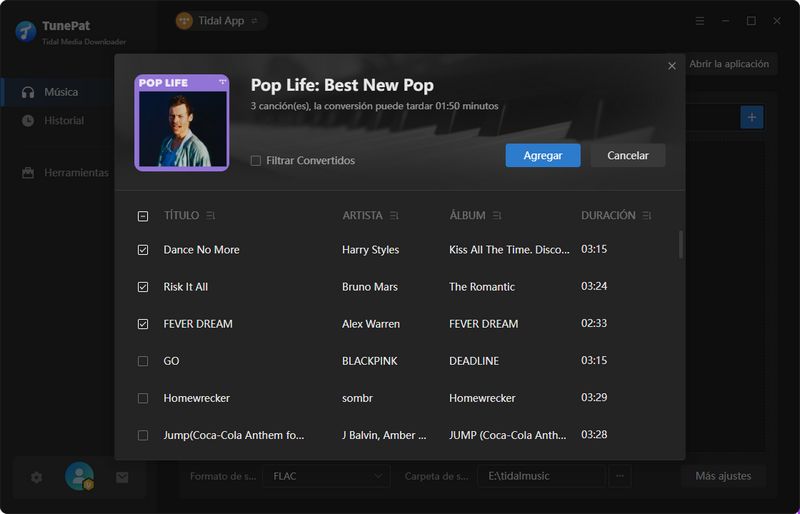Click the Agregar button
The width and height of the screenshot is (800, 514).
[543, 155]
